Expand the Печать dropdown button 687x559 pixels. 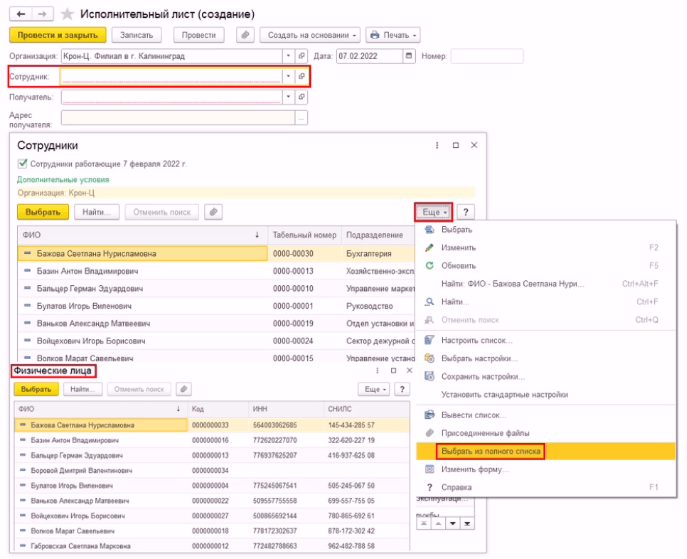tap(392, 35)
